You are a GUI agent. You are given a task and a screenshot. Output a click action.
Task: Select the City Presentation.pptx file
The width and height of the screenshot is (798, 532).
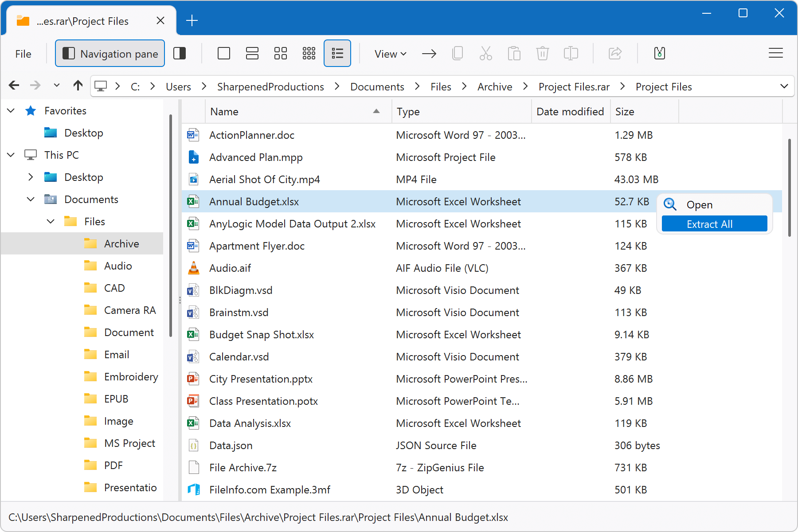[261, 379]
